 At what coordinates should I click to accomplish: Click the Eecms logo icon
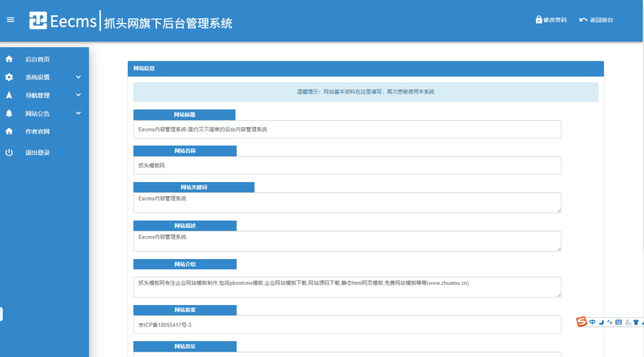click(x=38, y=20)
